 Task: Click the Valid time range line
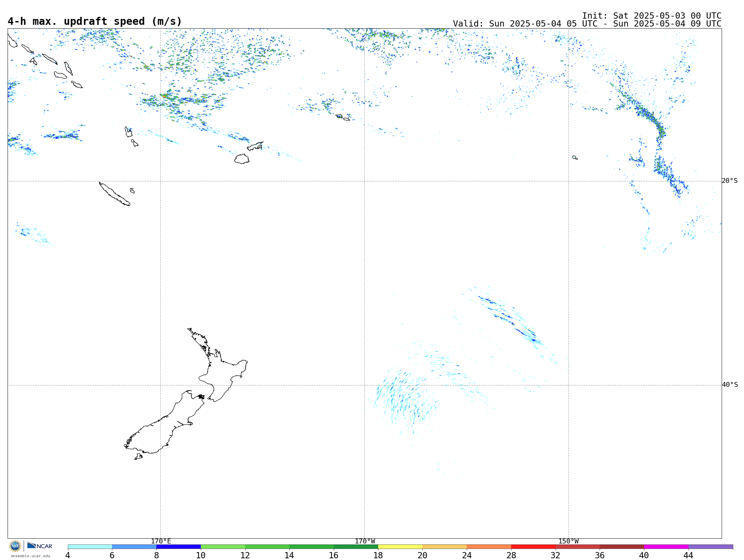[587, 24]
